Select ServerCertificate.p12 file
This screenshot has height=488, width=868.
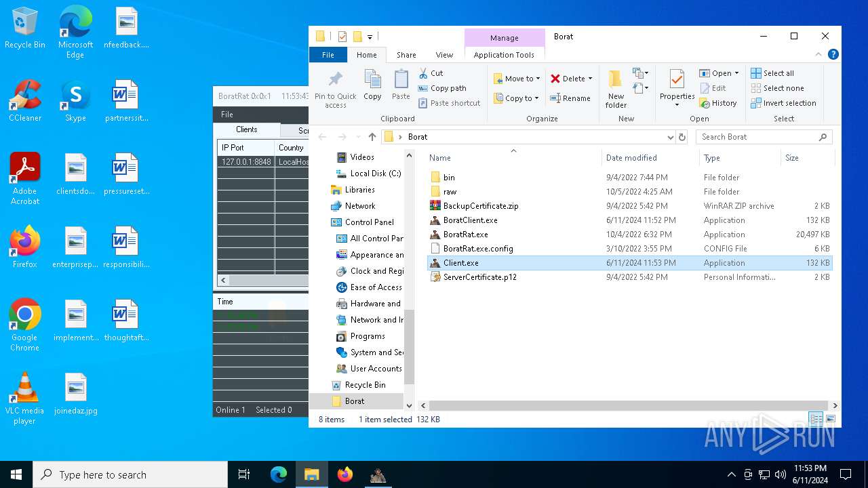point(480,277)
